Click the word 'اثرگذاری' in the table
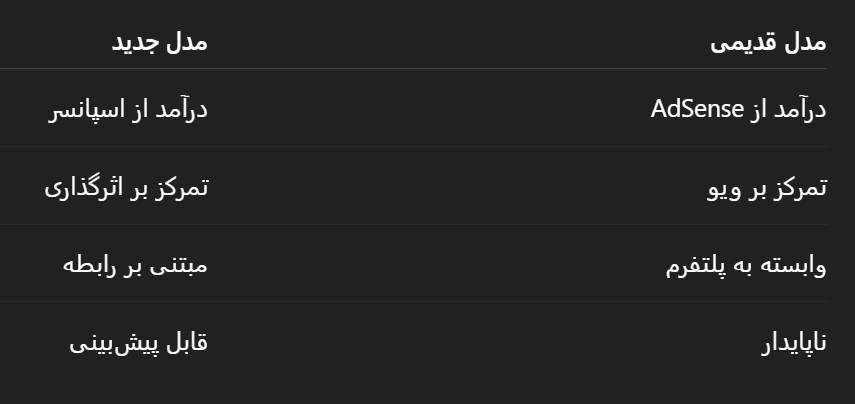The image size is (855, 404). point(80,187)
